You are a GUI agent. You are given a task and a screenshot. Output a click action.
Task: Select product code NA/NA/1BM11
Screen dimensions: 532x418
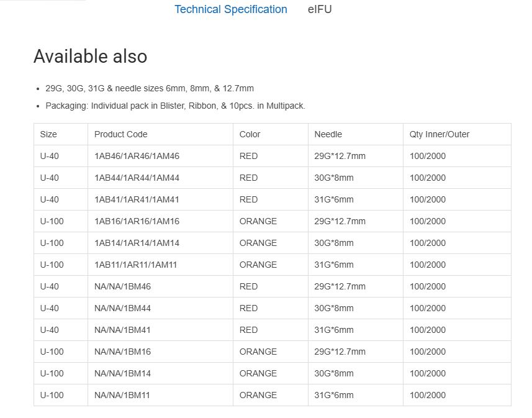[122, 395]
